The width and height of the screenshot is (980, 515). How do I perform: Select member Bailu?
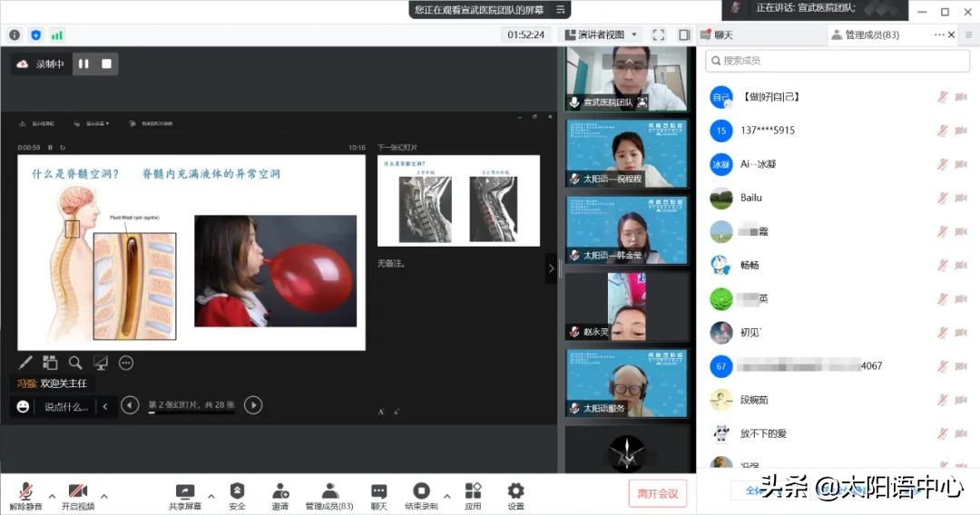(838, 198)
